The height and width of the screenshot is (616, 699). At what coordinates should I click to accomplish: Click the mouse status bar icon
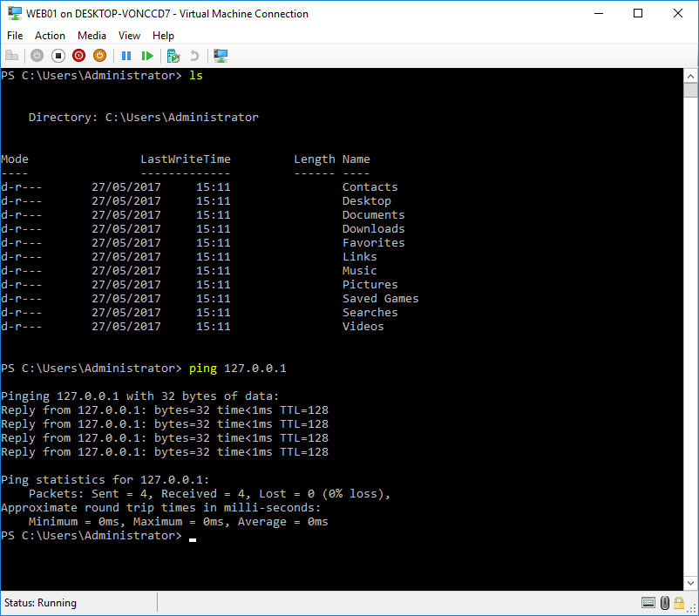click(x=664, y=602)
